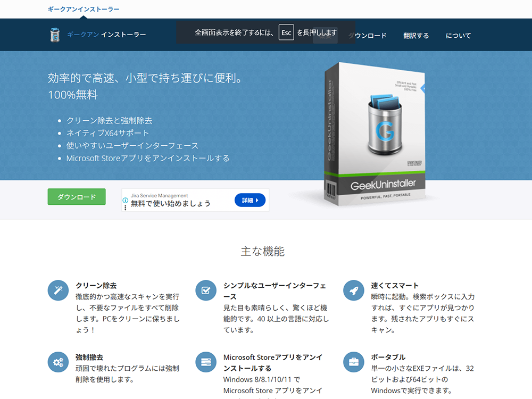Viewport: 532px width, 399px height.
Task: Click the ギークアン インストーラー navbar brand text
Action: coord(106,35)
